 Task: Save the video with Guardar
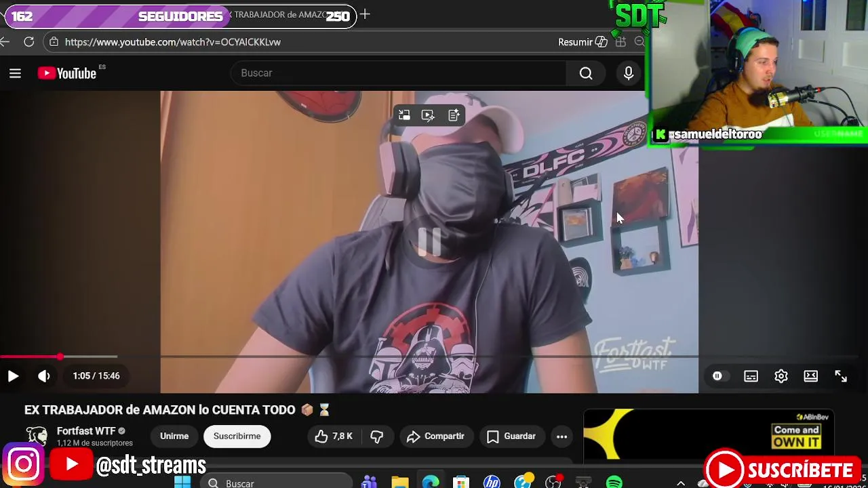point(511,436)
